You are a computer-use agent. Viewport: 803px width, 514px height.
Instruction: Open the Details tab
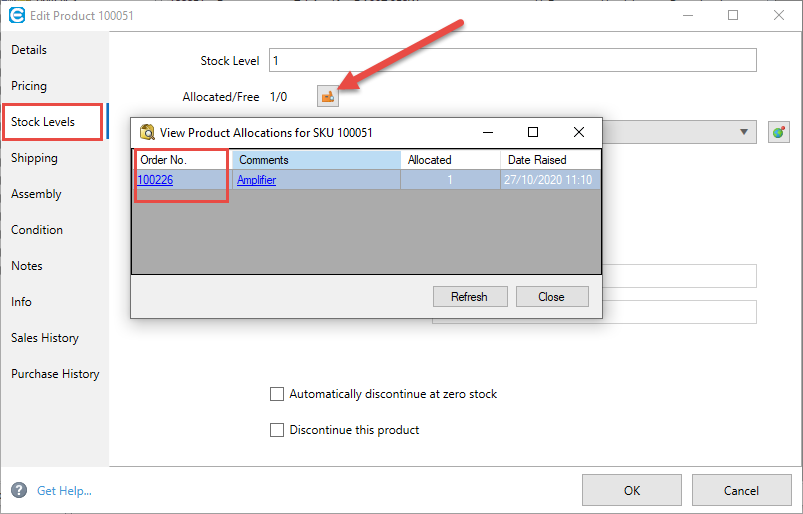click(x=29, y=50)
